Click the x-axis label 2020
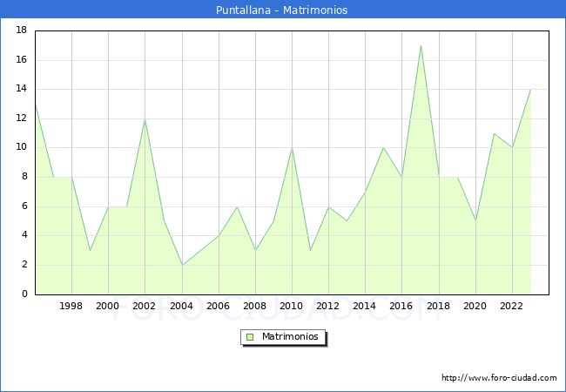Screen dimensions: 566x392 point(475,306)
